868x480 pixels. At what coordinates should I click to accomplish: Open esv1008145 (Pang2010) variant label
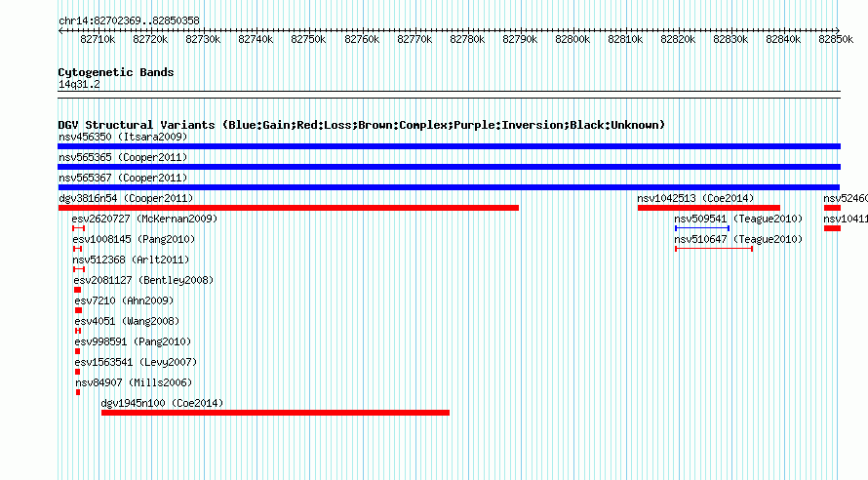tap(134, 239)
